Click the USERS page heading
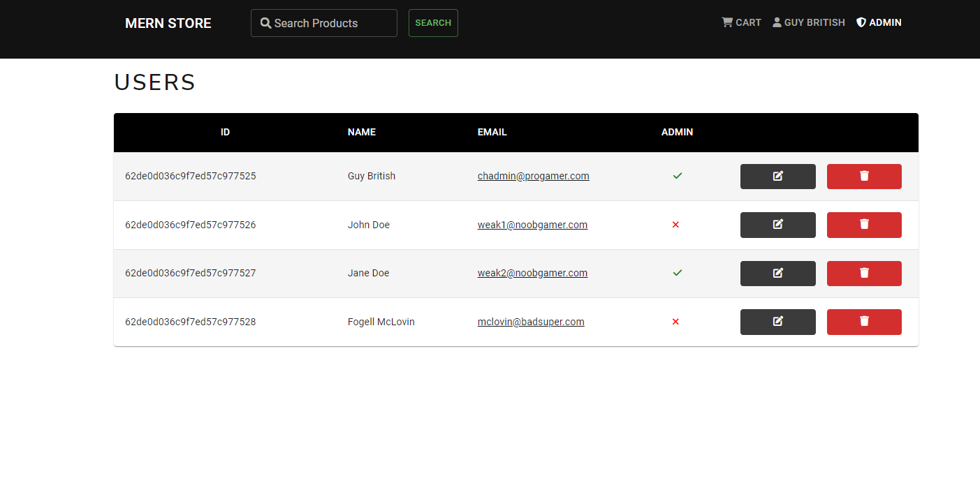The width and height of the screenshot is (980, 492). (155, 82)
